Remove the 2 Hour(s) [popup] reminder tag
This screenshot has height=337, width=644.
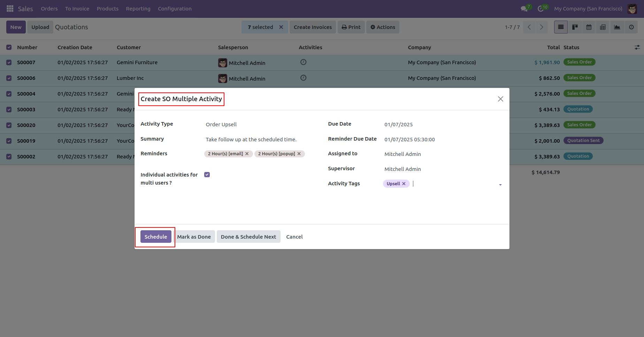[x=299, y=154]
